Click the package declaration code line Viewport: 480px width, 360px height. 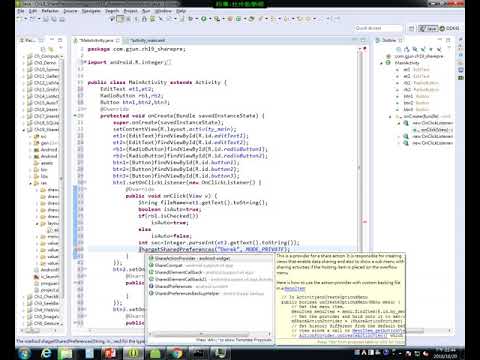137,49
